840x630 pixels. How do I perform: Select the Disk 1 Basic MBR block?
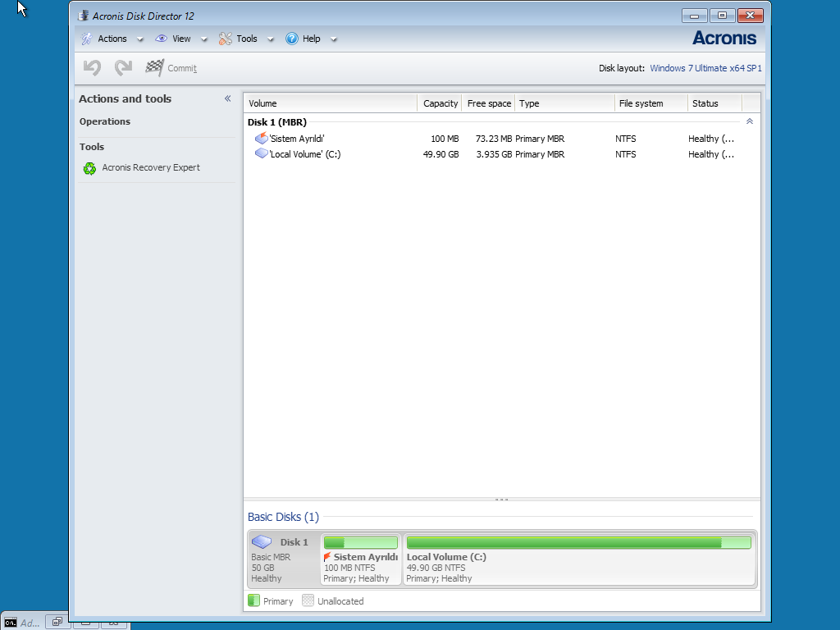(283, 559)
